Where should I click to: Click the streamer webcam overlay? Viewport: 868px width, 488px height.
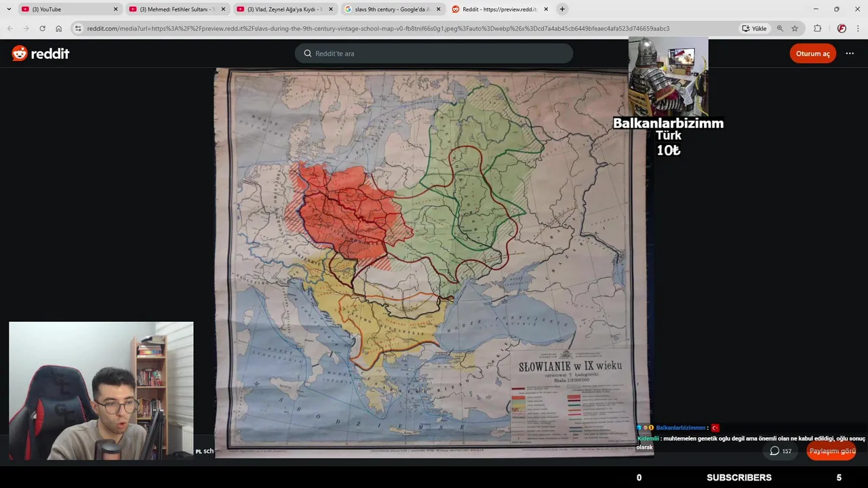[x=101, y=391]
